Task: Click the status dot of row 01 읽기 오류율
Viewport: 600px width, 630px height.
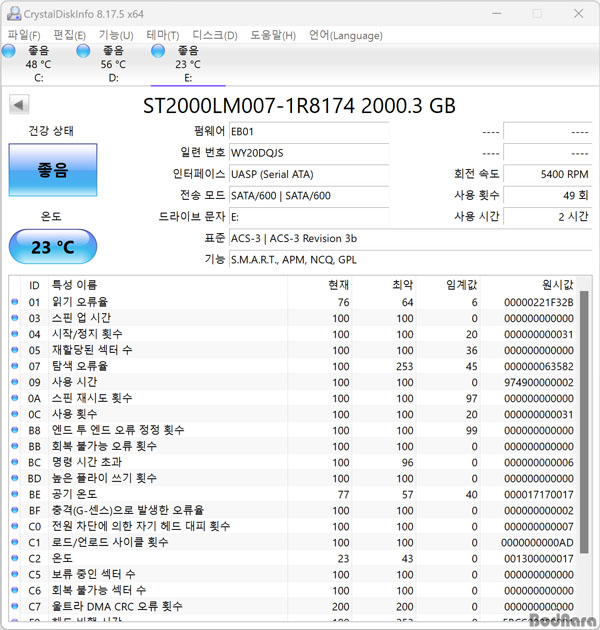Action: click(15, 302)
